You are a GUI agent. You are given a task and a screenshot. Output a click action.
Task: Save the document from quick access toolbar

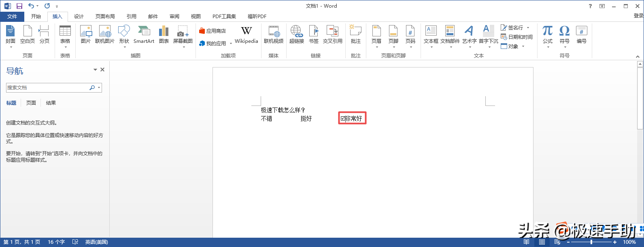tap(19, 6)
